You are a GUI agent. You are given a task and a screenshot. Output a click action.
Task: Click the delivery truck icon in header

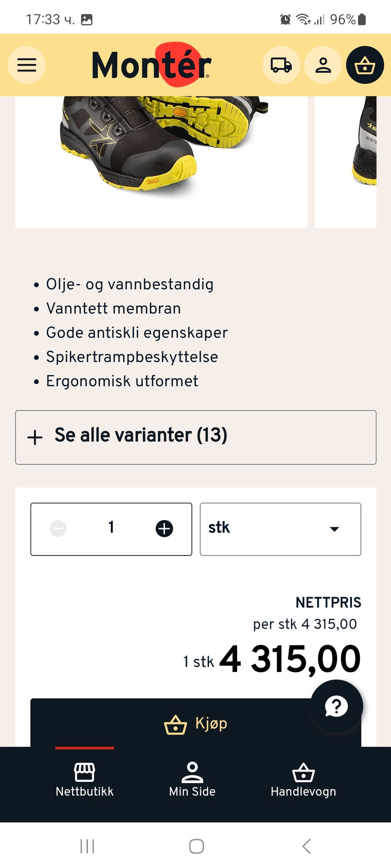coord(281,65)
